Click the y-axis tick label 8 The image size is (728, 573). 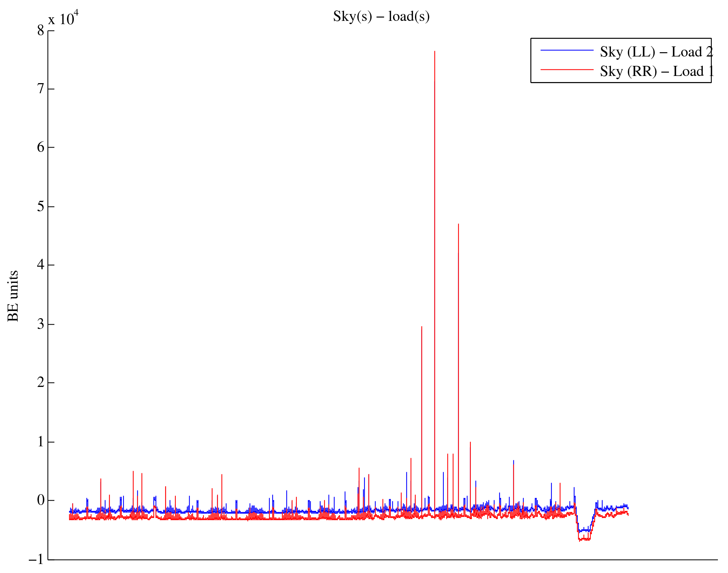click(41, 31)
